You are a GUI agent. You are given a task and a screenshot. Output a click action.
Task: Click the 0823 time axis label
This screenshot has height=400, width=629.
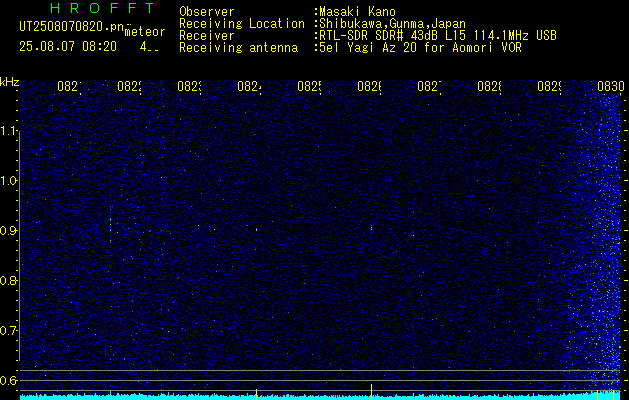click(x=189, y=86)
